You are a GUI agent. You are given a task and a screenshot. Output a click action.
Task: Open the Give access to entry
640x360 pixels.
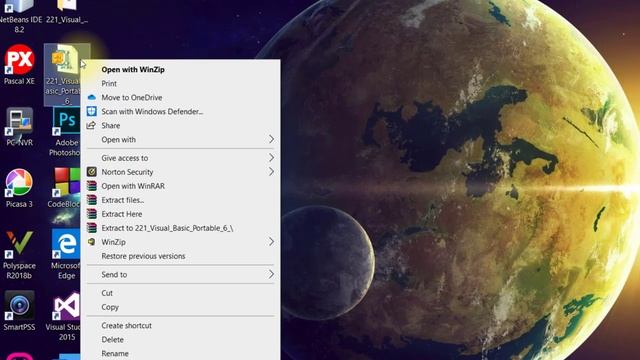pyautogui.click(x=180, y=158)
